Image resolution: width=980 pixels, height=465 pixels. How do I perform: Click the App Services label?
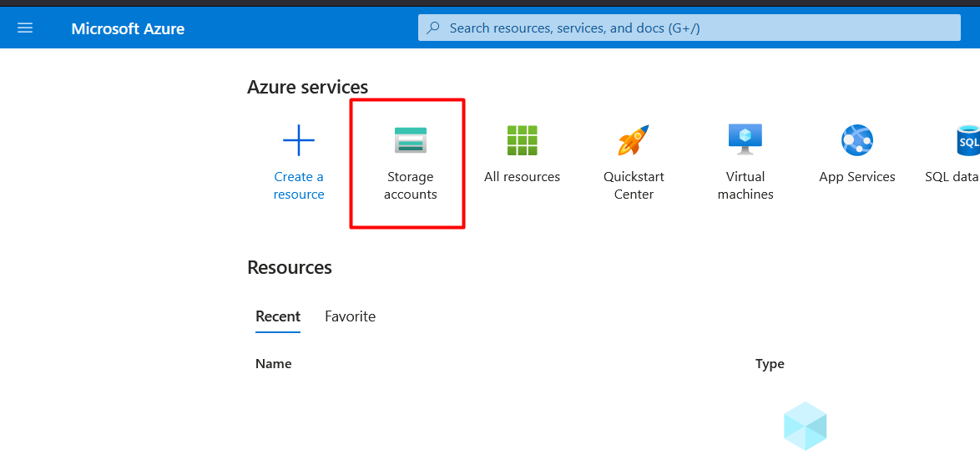[x=857, y=177]
